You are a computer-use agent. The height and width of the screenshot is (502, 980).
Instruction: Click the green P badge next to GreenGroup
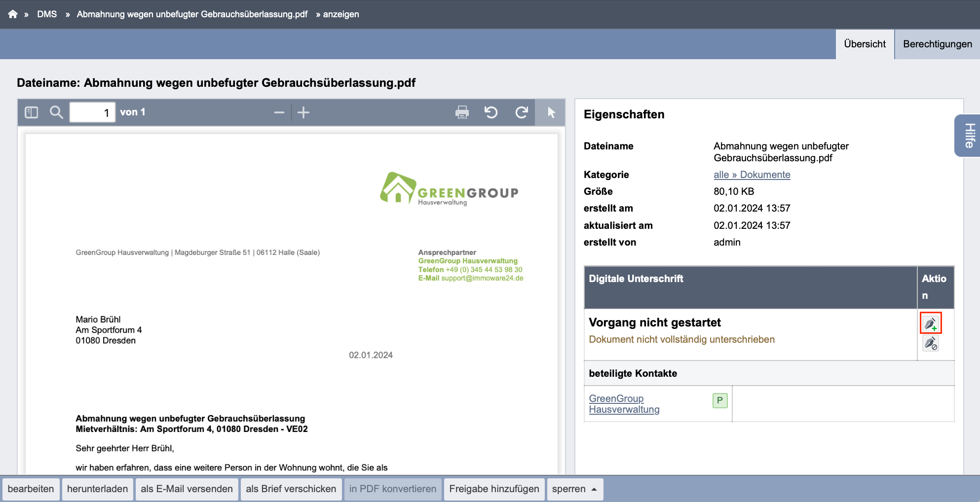point(720,400)
